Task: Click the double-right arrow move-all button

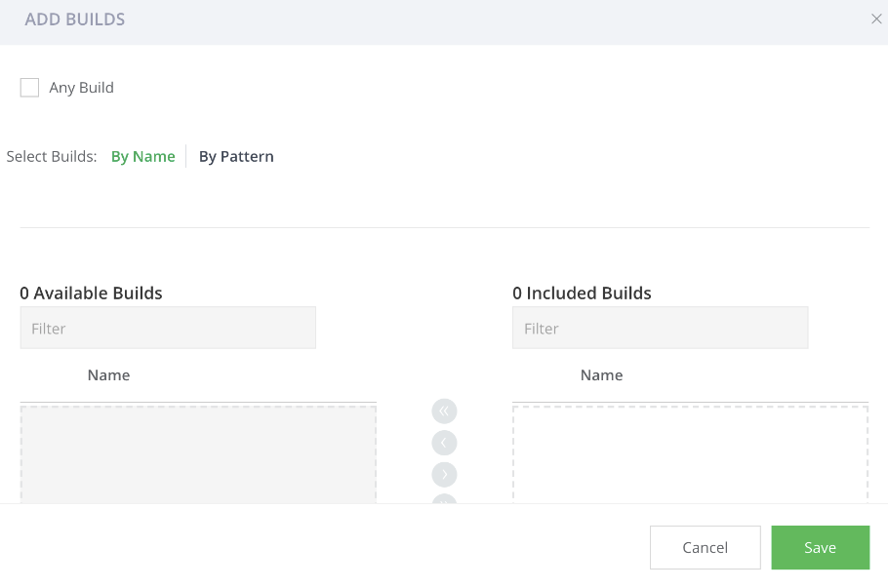Action: point(444,499)
